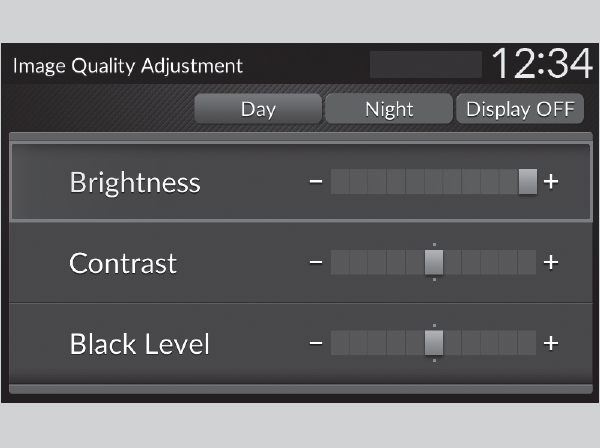Image resolution: width=600 pixels, height=448 pixels.
Task: Increase Black Level with plus icon
Action: point(550,344)
